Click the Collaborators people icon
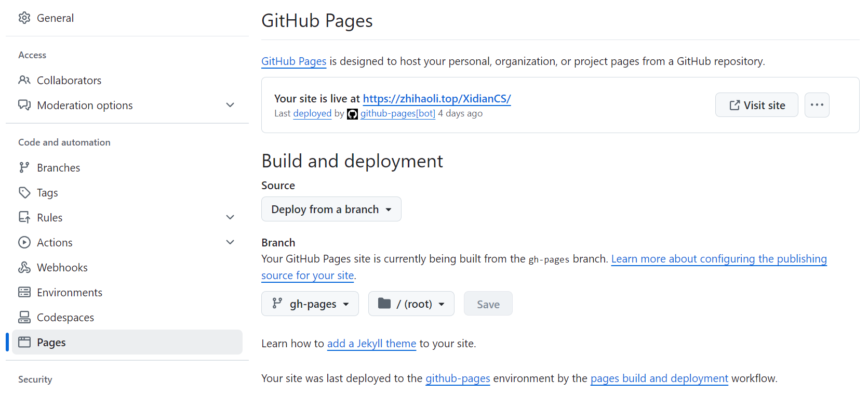Screen dimensions: 868x393 [x=24, y=80]
